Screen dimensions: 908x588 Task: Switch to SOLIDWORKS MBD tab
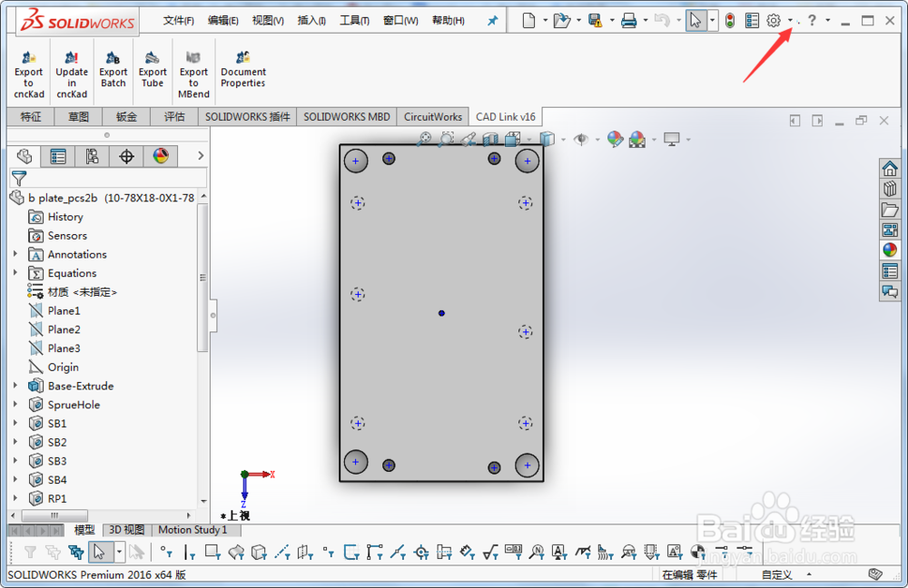(346, 117)
